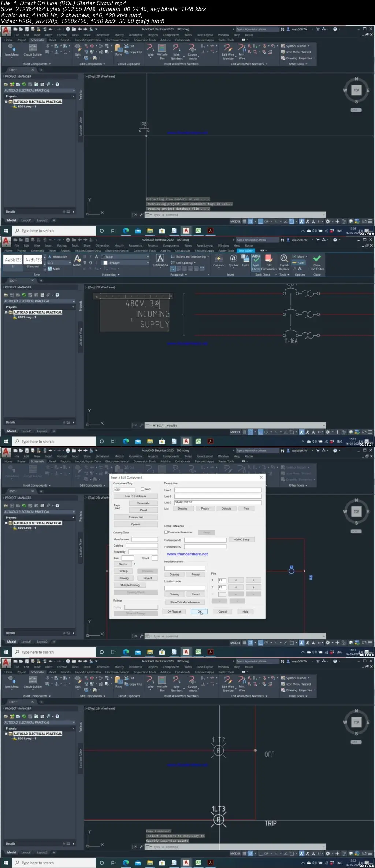375x868 pixels.
Task: Click the Columns icon in the Text Editor ribbon
Action: (219, 261)
